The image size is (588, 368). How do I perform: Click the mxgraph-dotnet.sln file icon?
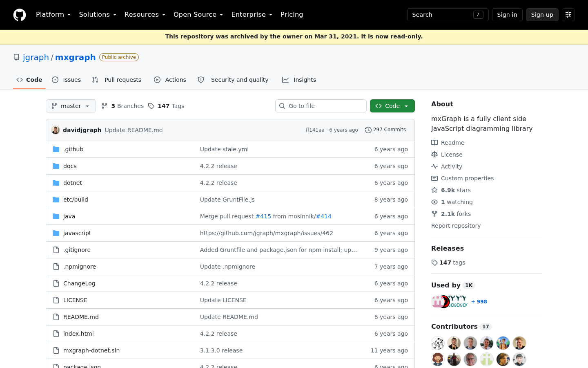click(x=56, y=350)
